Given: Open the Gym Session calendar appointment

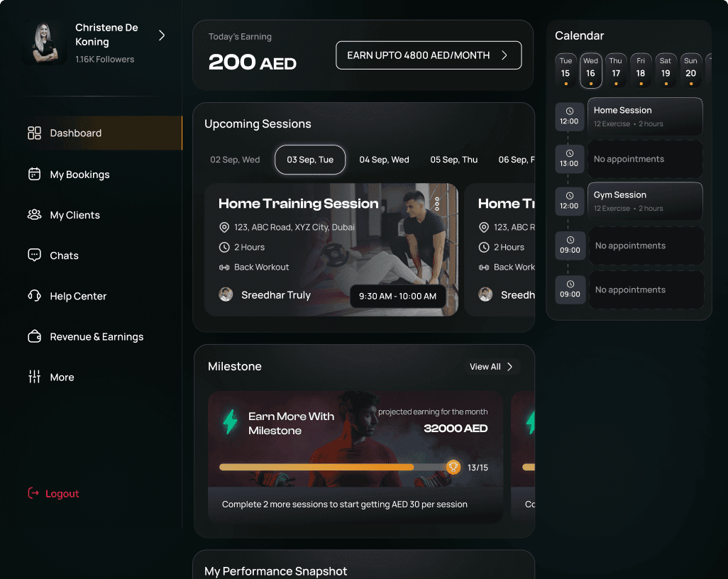Looking at the screenshot, I should click(645, 201).
